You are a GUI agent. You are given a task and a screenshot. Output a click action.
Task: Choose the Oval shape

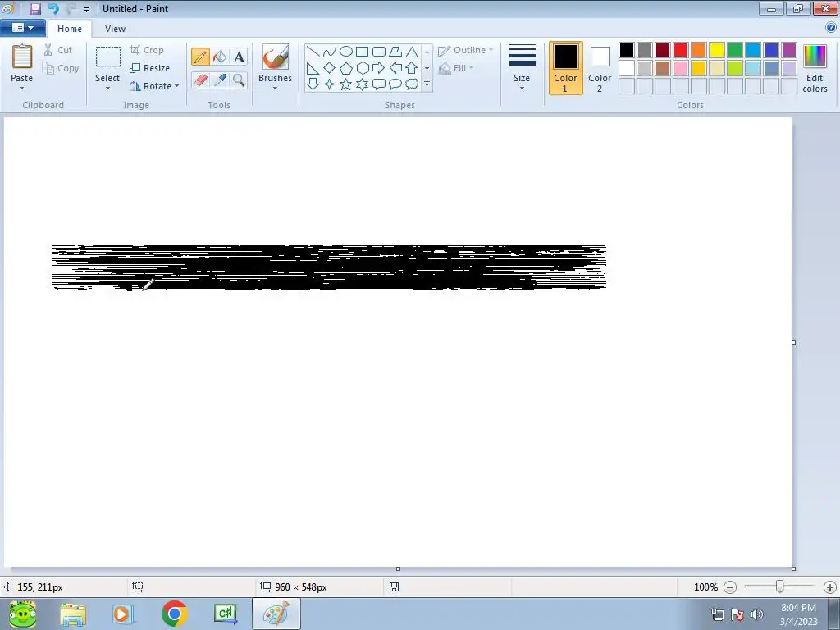pyautogui.click(x=346, y=52)
